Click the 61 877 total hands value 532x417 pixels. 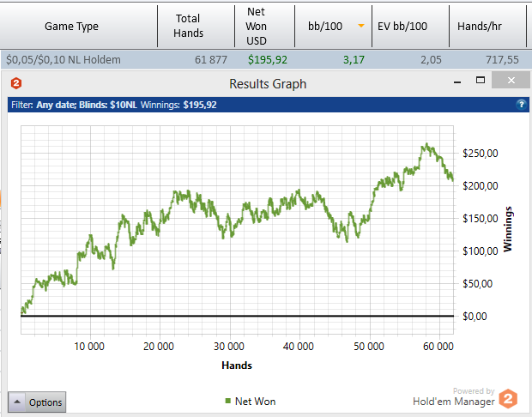click(211, 60)
